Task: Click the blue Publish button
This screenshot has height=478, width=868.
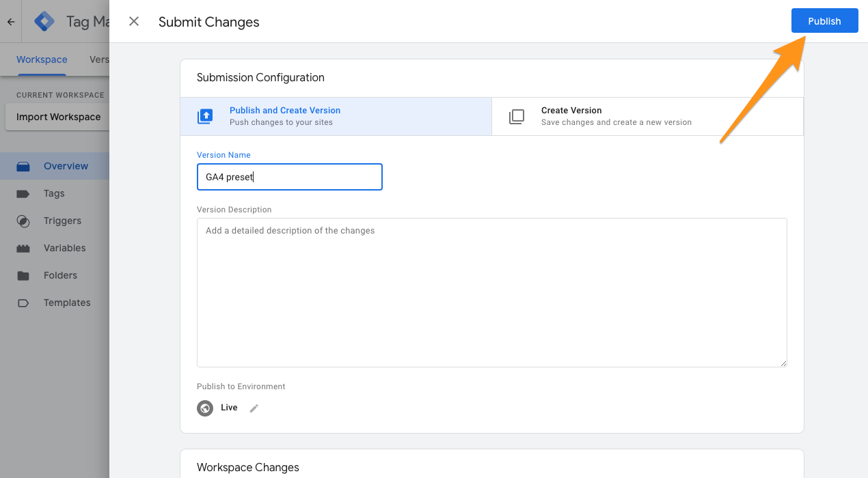Action: click(824, 20)
